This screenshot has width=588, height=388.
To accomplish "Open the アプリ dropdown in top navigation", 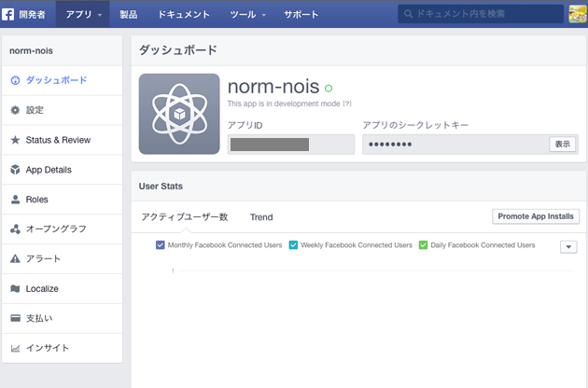I will click(x=83, y=15).
